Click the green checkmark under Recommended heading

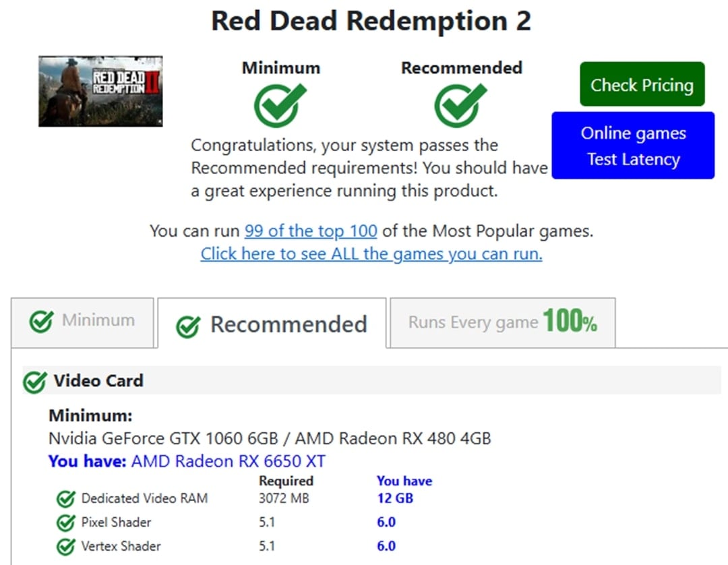[460, 105]
